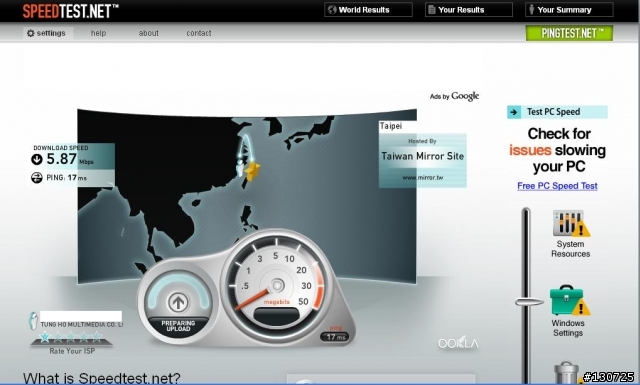Click the trash can icon

click(x=567, y=372)
